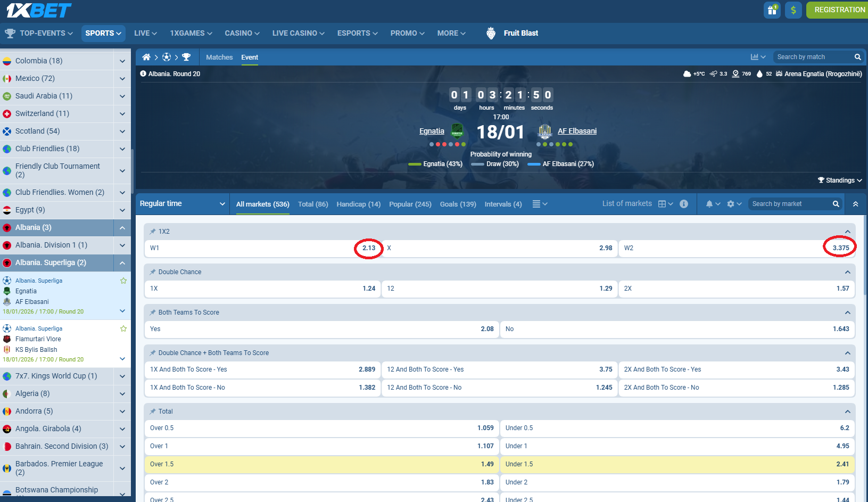
Task: Click the home breadcrumb icon
Action: click(x=146, y=56)
